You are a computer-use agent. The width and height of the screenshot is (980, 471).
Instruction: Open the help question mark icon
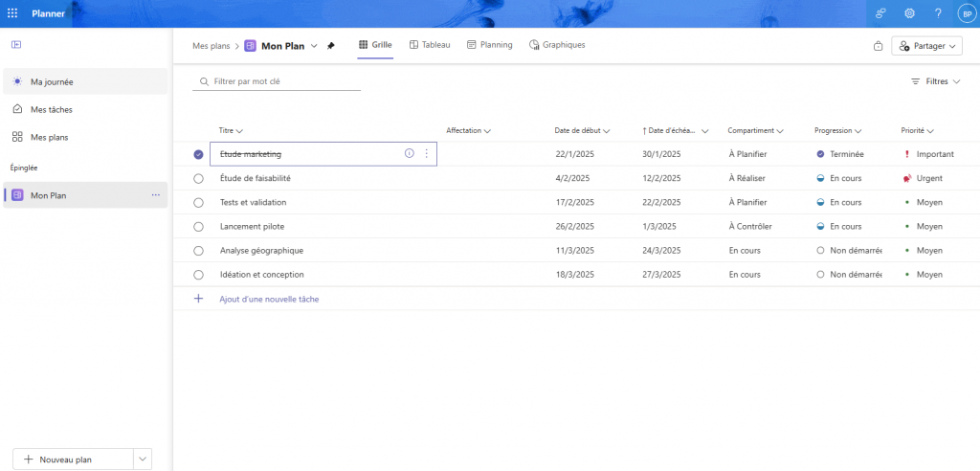(x=938, y=13)
